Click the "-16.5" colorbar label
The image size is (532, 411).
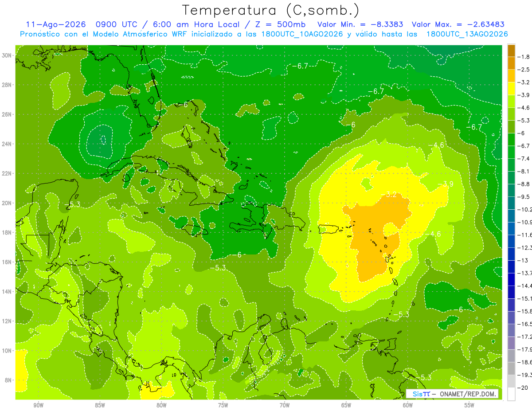(x=525, y=324)
